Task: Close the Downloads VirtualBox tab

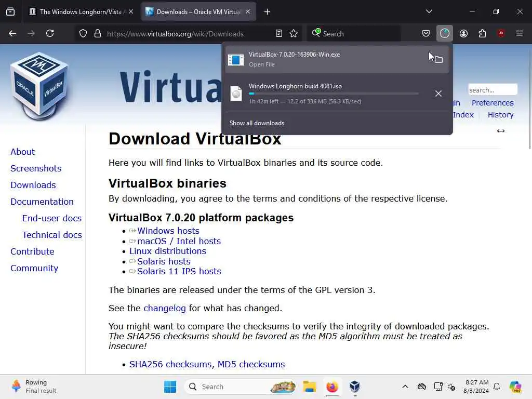Action: pyautogui.click(x=248, y=12)
